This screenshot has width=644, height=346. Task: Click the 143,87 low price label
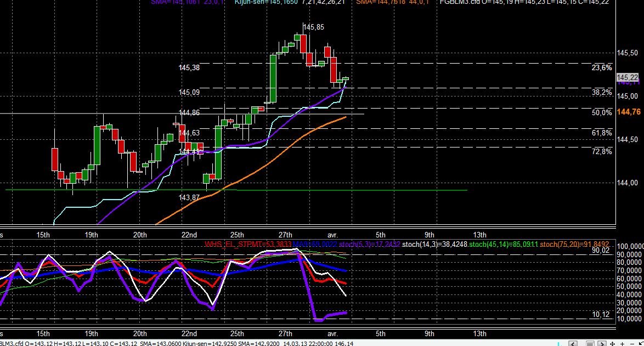[x=189, y=197]
